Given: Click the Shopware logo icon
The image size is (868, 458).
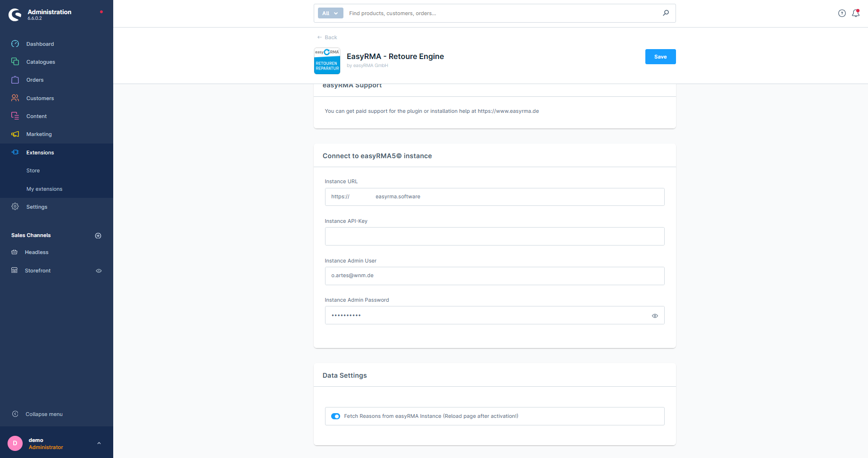Looking at the screenshot, I should pos(15,15).
